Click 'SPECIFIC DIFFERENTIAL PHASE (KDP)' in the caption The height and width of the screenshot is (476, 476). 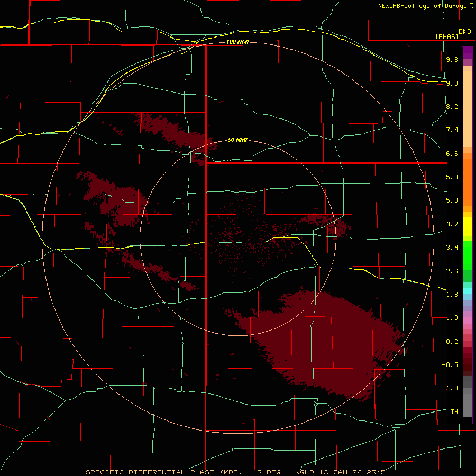click(x=164, y=472)
